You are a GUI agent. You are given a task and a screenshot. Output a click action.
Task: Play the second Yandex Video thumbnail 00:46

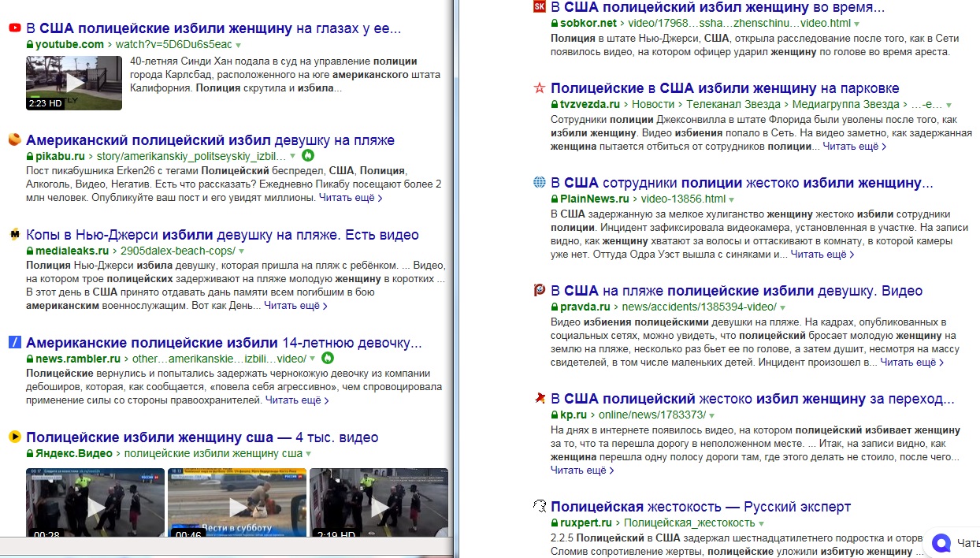click(x=237, y=504)
